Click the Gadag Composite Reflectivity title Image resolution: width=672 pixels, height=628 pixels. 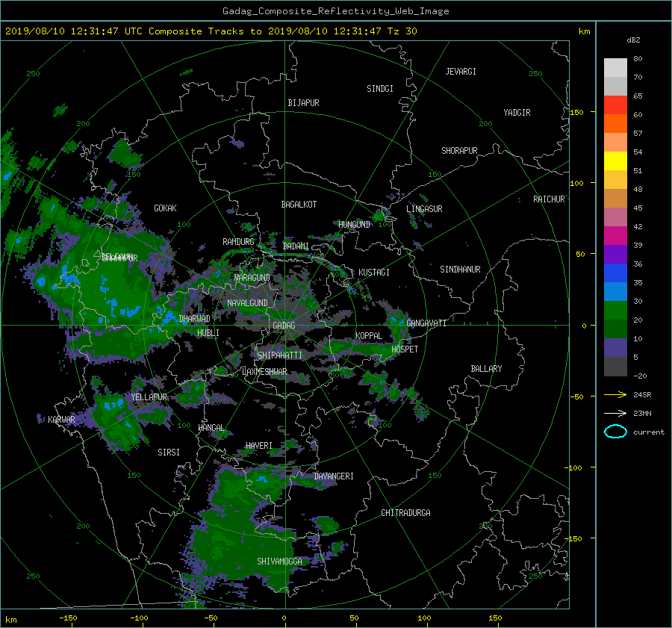(335, 11)
